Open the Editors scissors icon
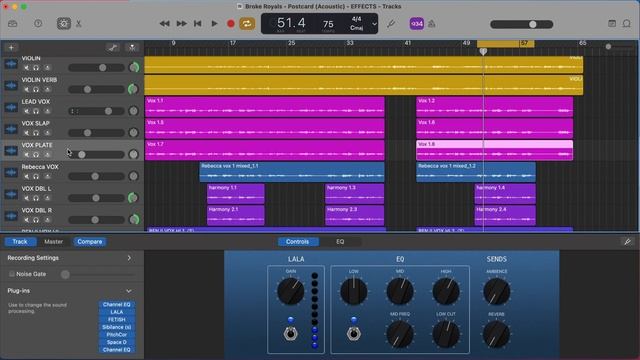Screen dimensions: 640x360 pyautogui.click(x=79, y=24)
